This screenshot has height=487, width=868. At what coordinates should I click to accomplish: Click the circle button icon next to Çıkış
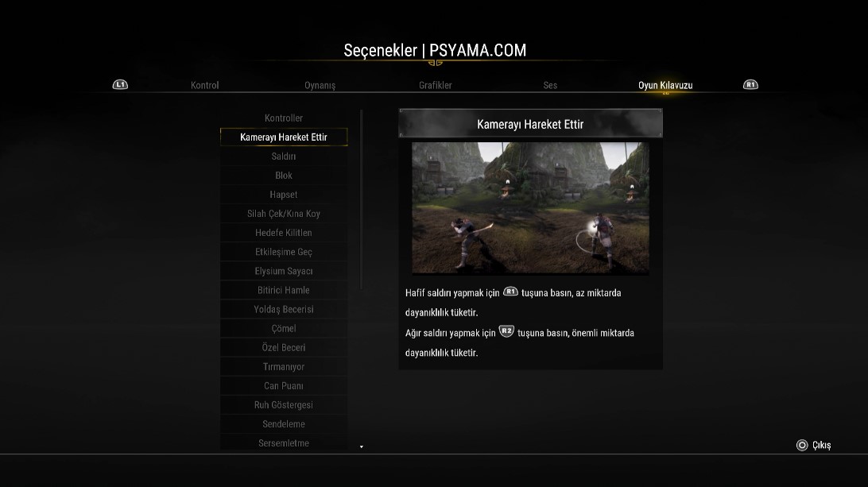801,445
